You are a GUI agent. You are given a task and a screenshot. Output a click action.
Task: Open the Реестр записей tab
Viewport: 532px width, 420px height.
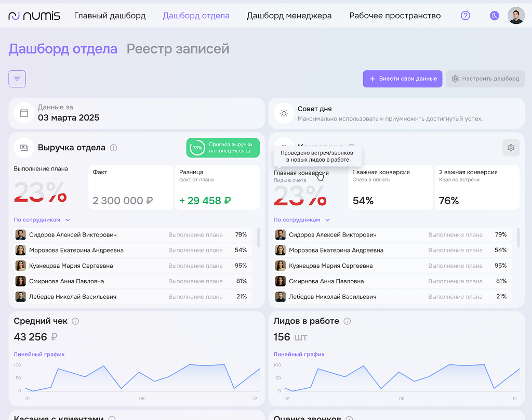[x=178, y=49]
